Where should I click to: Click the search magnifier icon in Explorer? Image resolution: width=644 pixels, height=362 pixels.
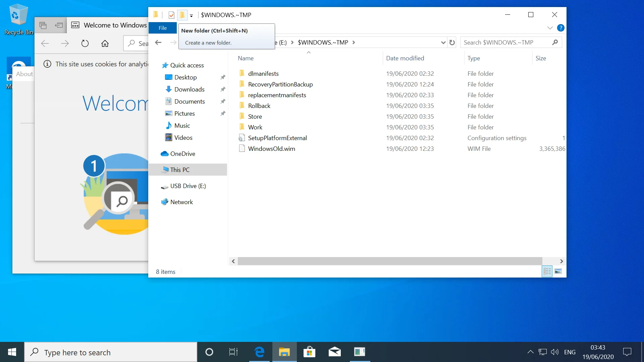(555, 42)
